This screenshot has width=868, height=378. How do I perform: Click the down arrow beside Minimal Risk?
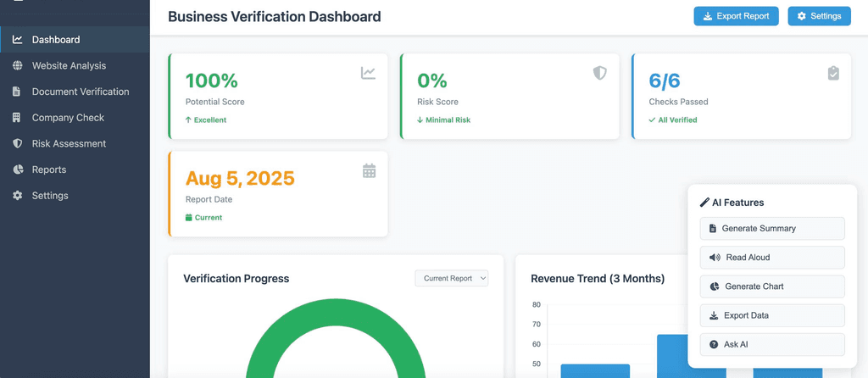pyautogui.click(x=420, y=120)
